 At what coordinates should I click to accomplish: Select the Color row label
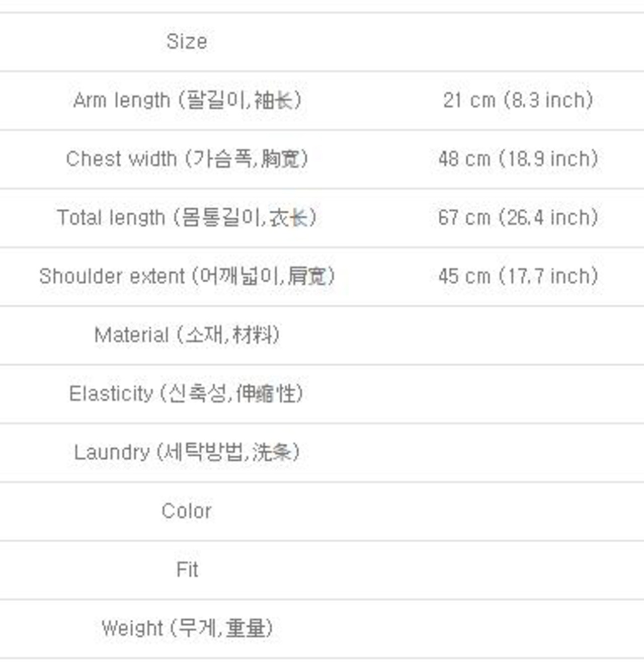pyautogui.click(x=187, y=511)
